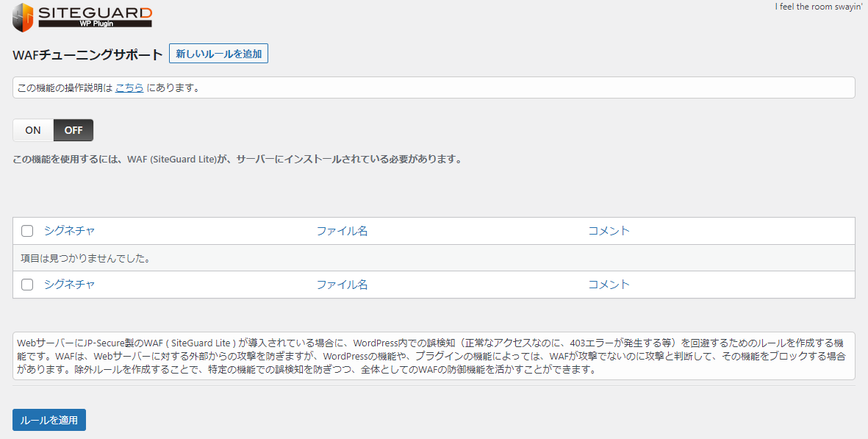The height and width of the screenshot is (439, 868).
Task: Click ルールを適用 button
Action: (49, 420)
